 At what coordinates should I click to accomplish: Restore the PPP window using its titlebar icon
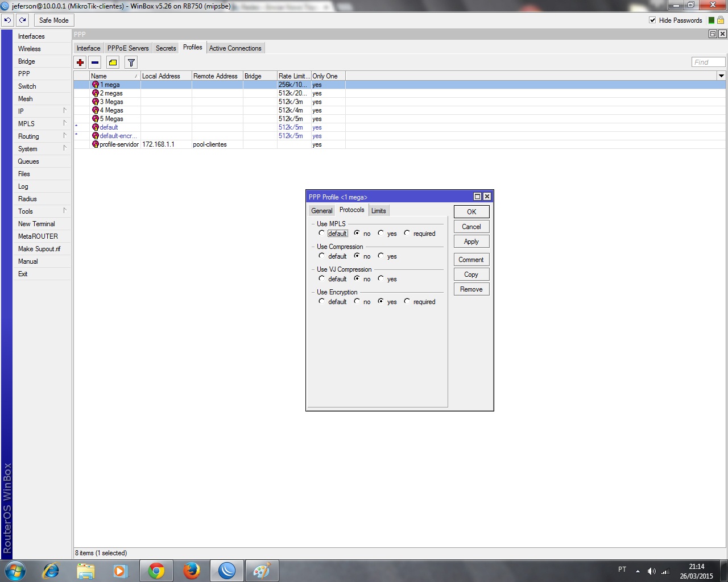click(713, 34)
